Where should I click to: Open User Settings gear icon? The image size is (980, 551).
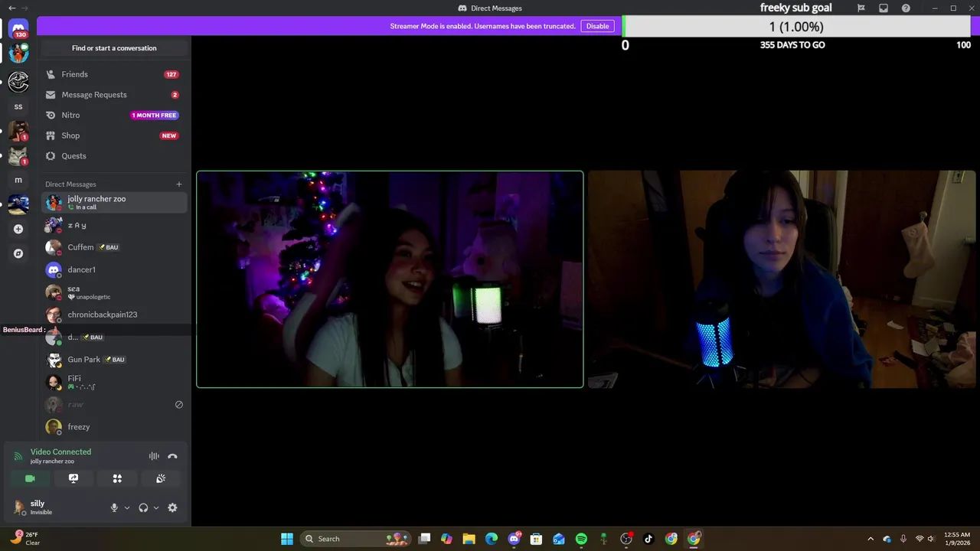tap(172, 507)
